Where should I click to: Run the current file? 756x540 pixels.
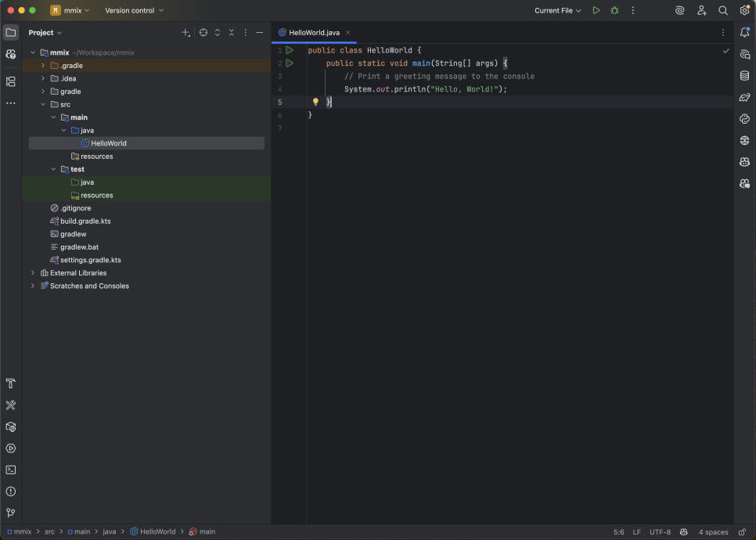596,11
